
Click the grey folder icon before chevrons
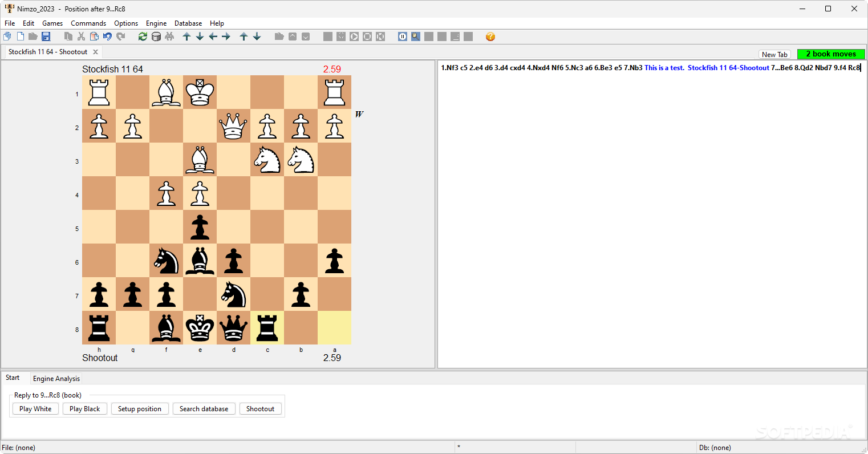[x=279, y=37]
